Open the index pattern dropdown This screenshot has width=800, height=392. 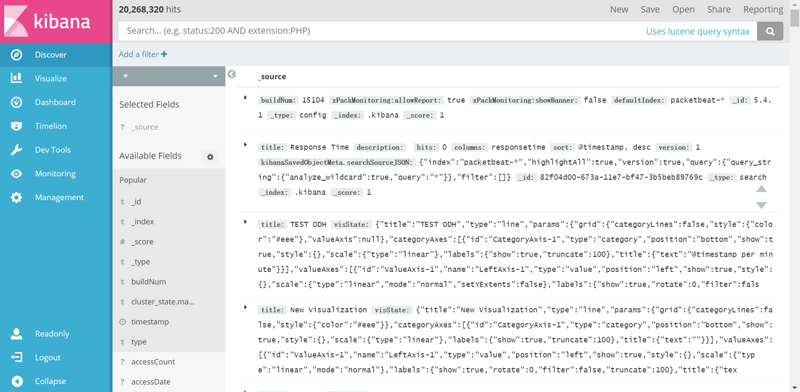[x=169, y=76]
